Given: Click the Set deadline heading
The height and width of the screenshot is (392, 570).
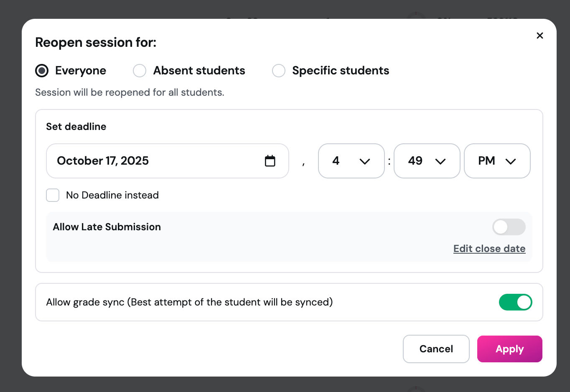Looking at the screenshot, I should [76, 127].
